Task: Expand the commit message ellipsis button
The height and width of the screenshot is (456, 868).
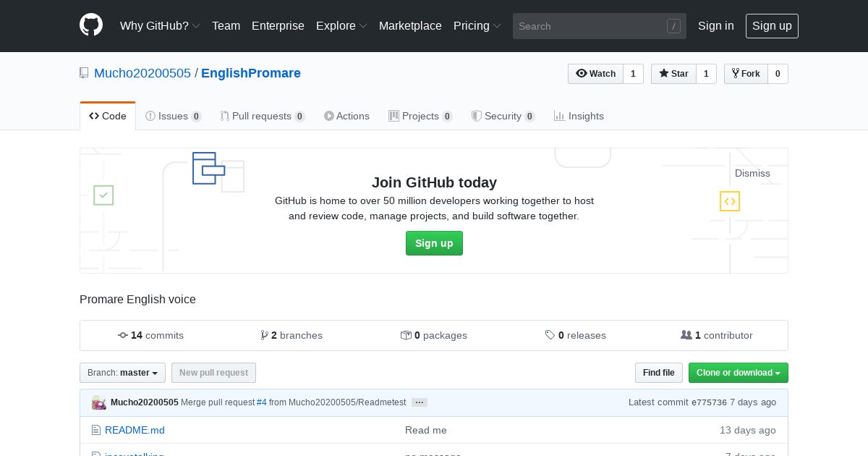Action: tap(420, 402)
